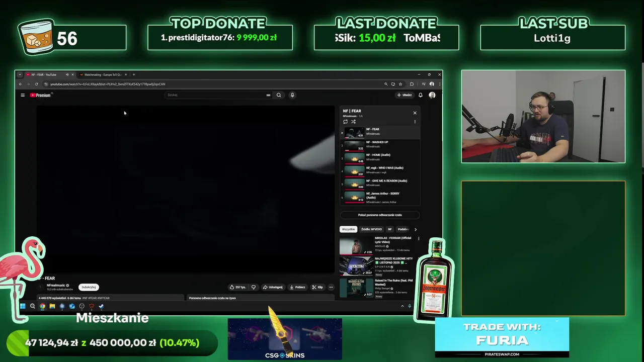The height and width of the screenshot is (362, 644).
Task: Open the browser extensions puzzle icon
Action: pyautogui.click(x=412, y=84)
